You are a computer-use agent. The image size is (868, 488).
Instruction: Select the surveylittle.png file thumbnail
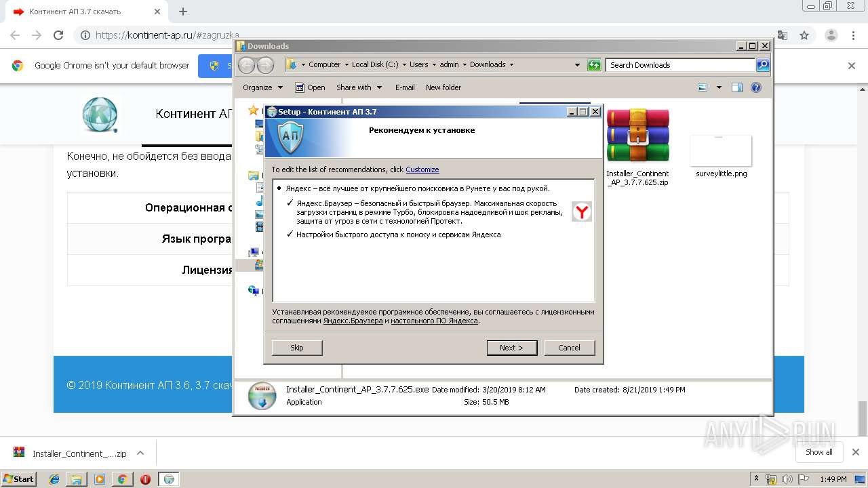click(x=721, y=155)
